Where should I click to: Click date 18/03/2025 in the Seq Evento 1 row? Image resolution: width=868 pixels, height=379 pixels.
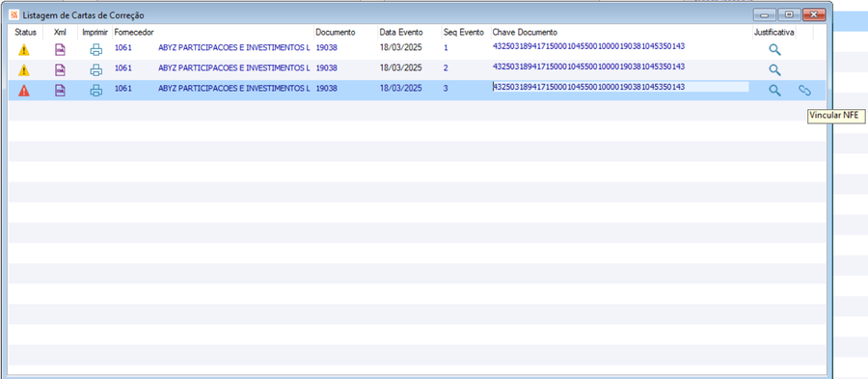click(x=401, y=47)
